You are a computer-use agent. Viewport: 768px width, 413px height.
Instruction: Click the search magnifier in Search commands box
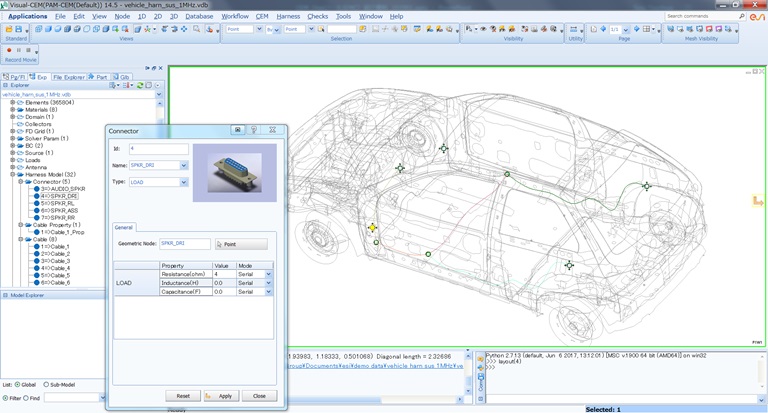(x=742, y=16)
